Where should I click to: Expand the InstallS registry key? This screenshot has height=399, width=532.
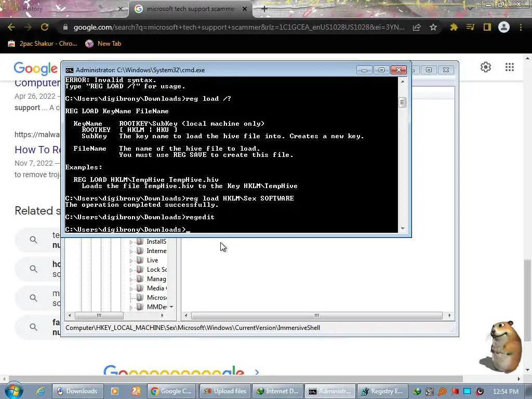point(131,242)
